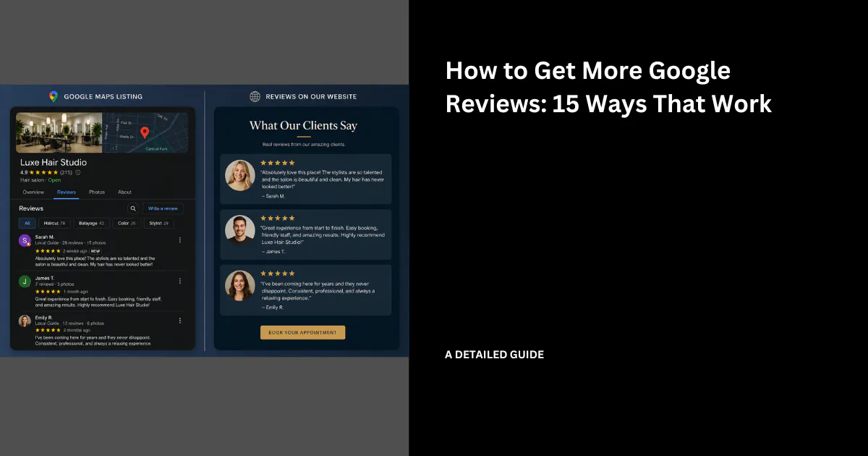Click the – Sarah M. testimonial signature

(273, 196)
